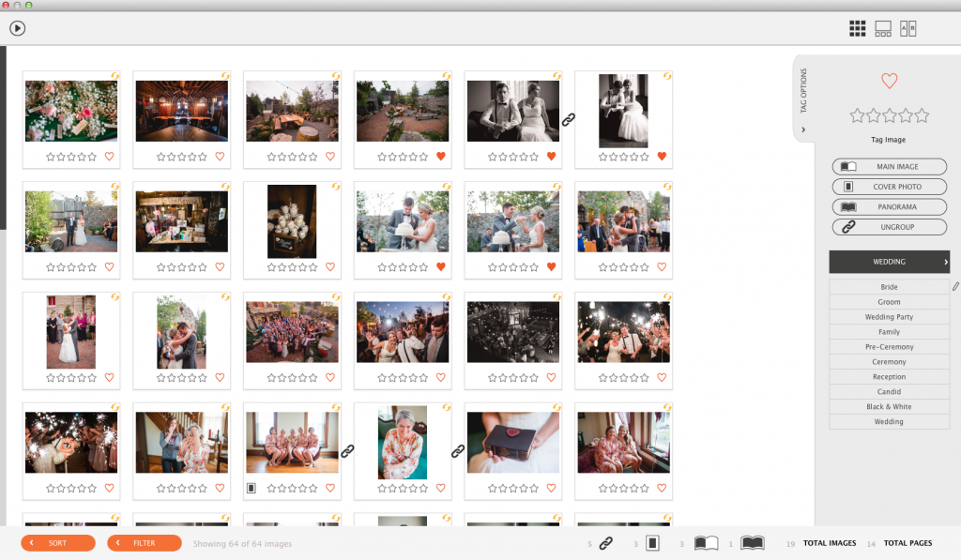
Task: Click Total Pages count label
Action: pyautogui.click(x=908, y=543)
